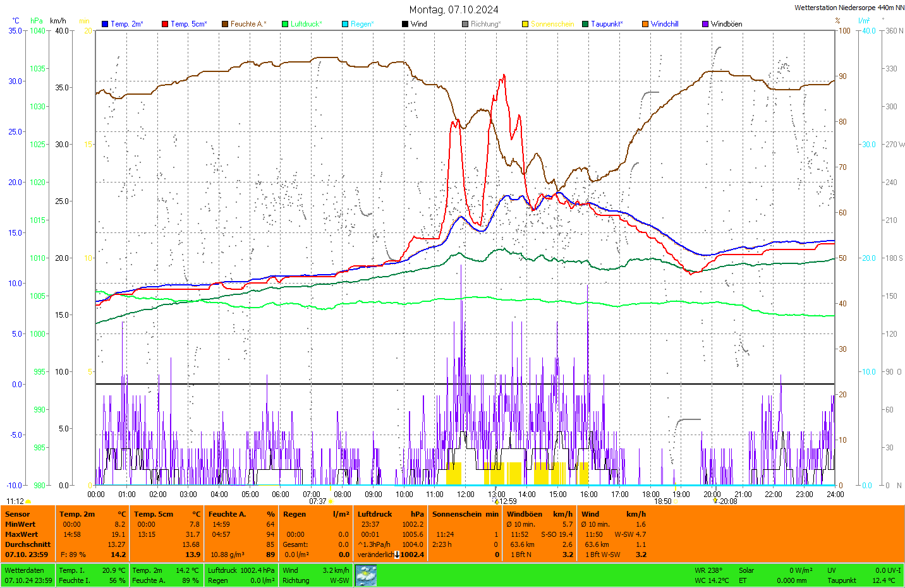Click the Taupunkt legend label
Screen dimensions: 905x588
pos(607,24)
